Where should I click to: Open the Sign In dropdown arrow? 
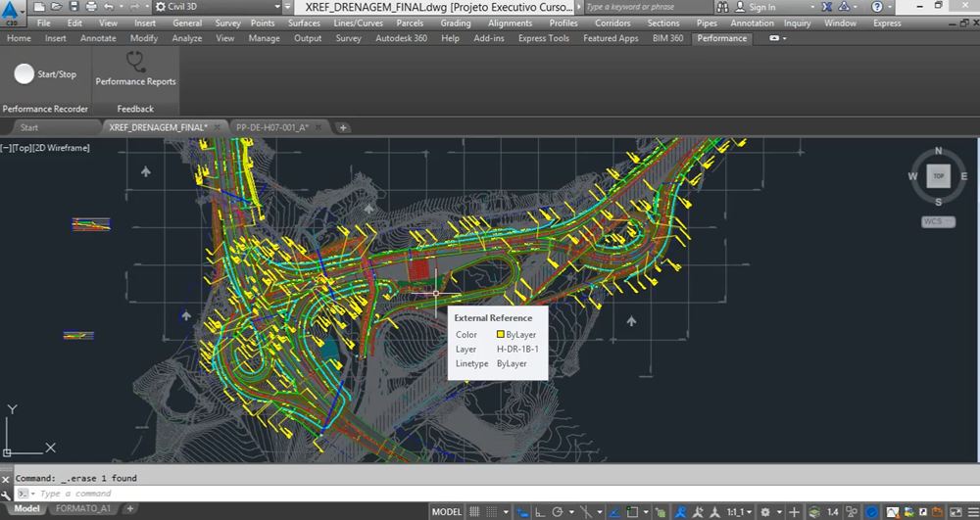tap(812, 7)
